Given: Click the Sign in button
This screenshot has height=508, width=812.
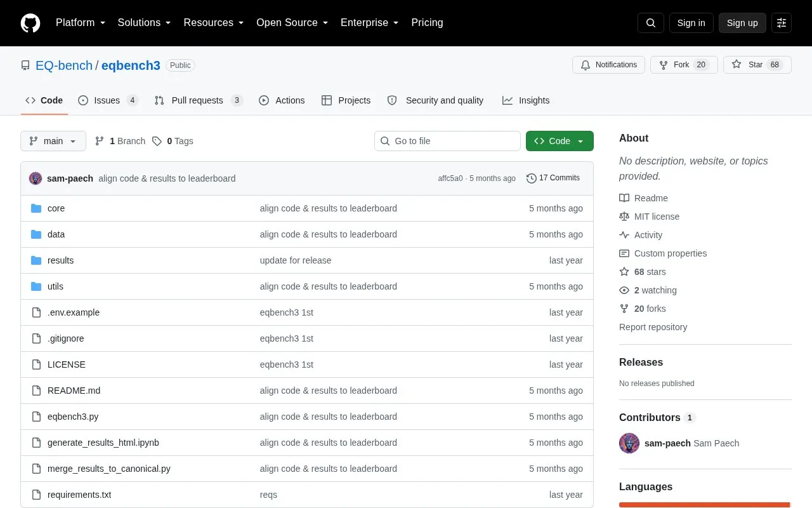Looking at the screenshot, I should pyautogui.click(x=691, y=23).
